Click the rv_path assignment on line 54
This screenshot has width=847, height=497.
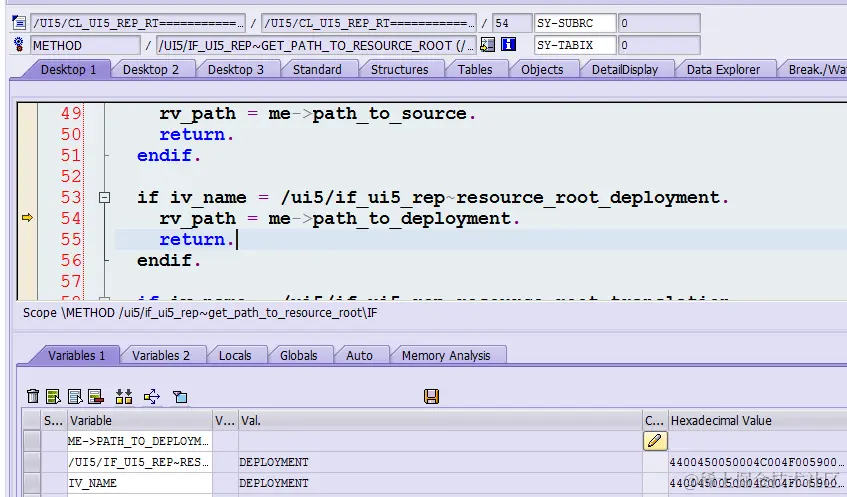(339, 219)
